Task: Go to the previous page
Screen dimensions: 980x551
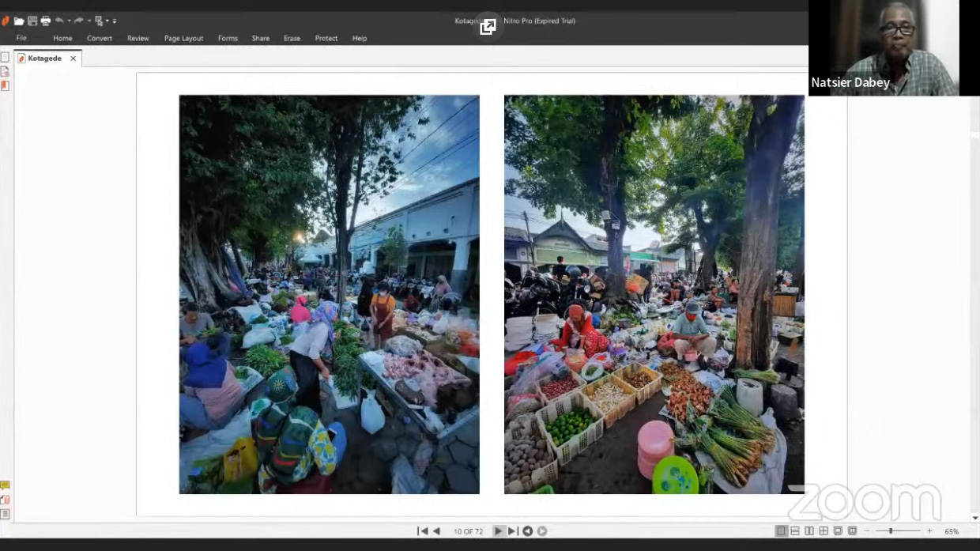Action: pyautogui.click(x=436, y=531)
